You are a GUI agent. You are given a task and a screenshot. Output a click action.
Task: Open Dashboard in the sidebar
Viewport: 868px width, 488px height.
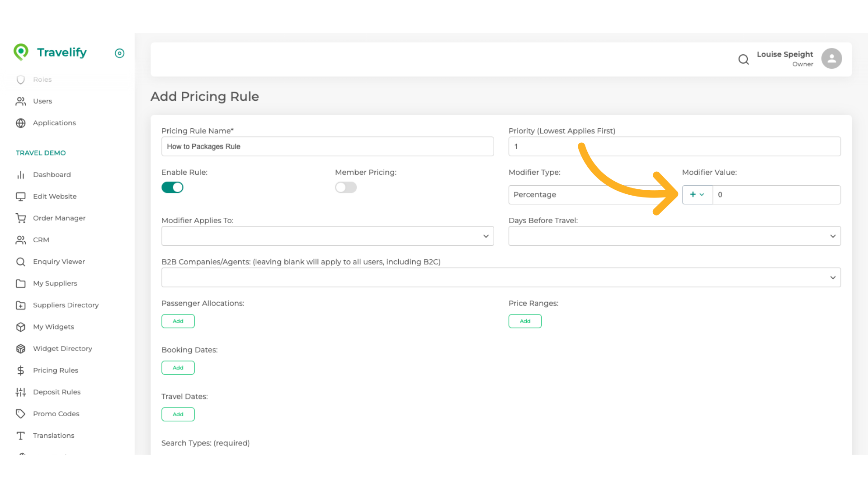point(52,175)
